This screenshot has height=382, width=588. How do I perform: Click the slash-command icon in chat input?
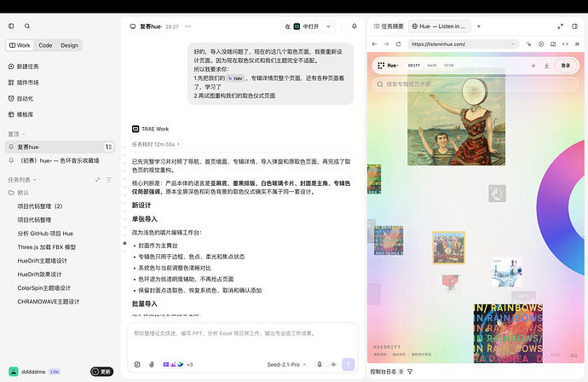[x=137, y=364]
